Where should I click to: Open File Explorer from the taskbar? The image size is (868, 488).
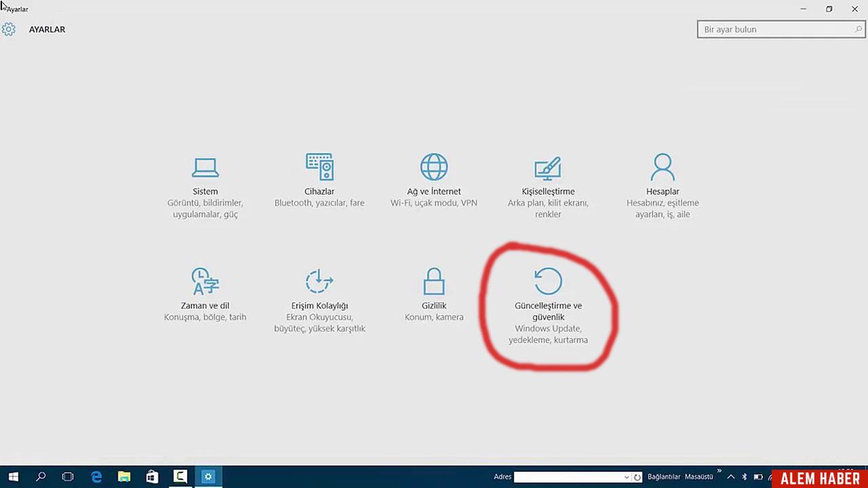(123, 476)
